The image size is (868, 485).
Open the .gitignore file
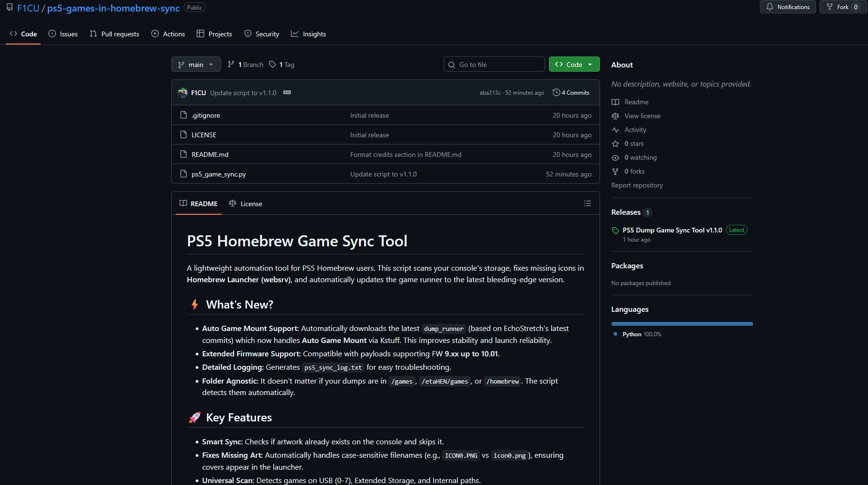(x=206, y=115)
